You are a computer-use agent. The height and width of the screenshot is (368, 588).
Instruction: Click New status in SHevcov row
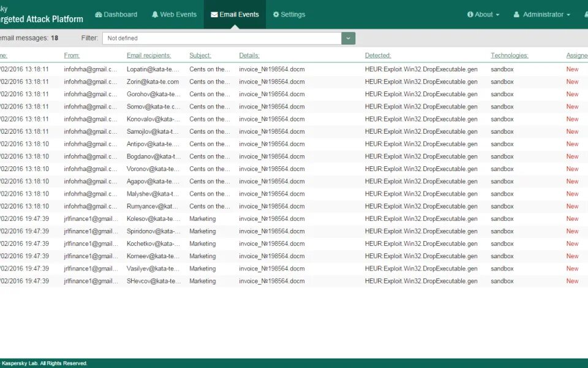tap(572, 281)
